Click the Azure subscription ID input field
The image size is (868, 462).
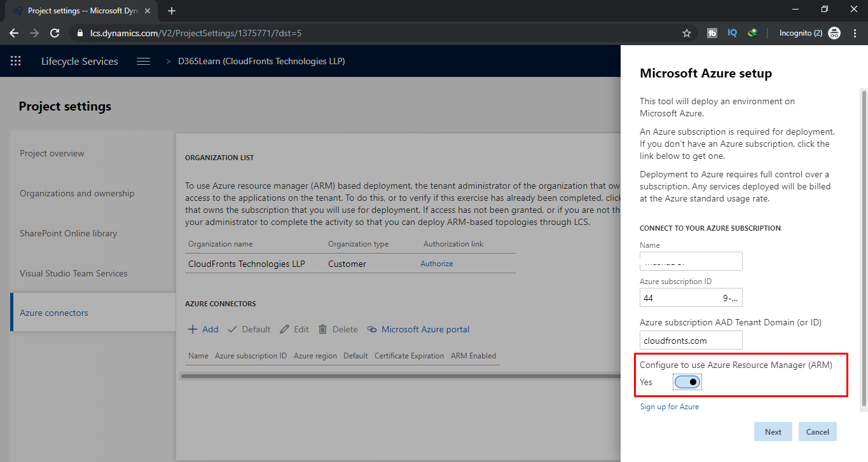[x=691, y=297]
